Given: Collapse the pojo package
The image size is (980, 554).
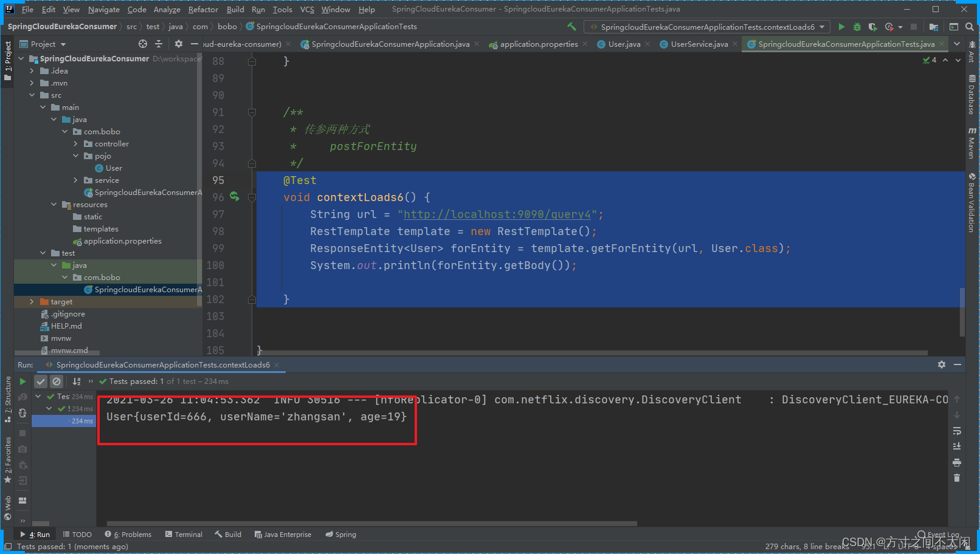Looking at the screenshot, I should click(x=75, y=156).
